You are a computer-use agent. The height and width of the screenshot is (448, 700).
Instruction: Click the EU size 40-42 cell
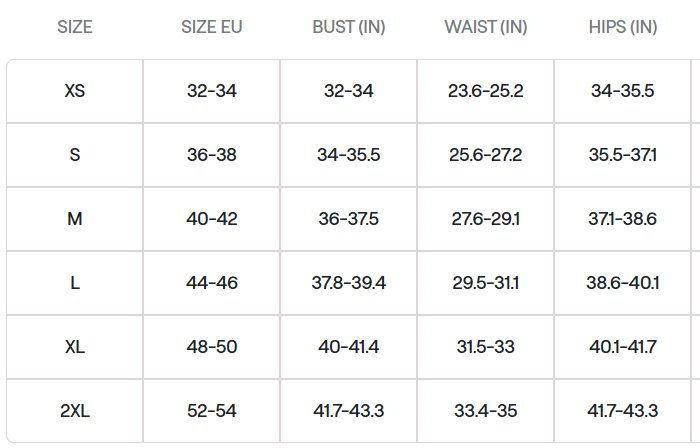(x=212, y=219)
